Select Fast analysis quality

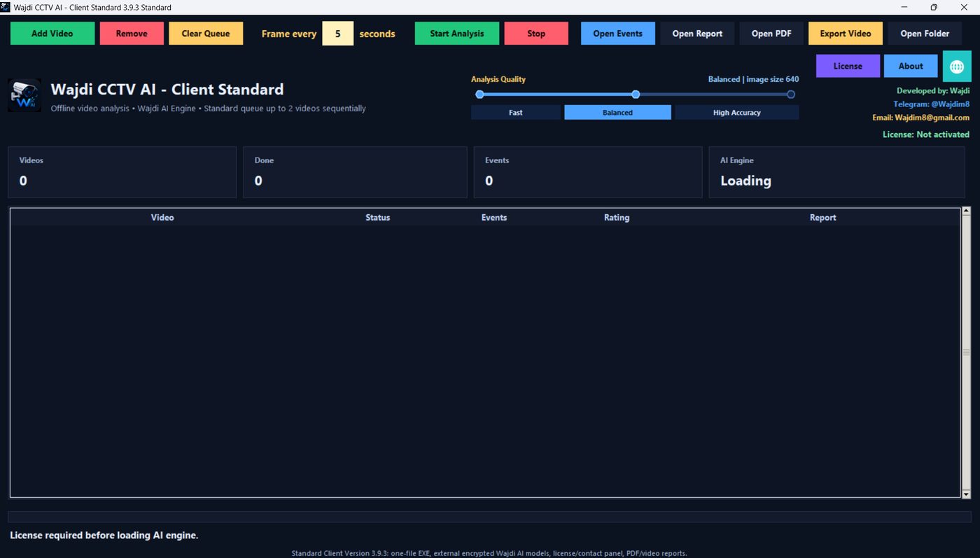point(516,113)
